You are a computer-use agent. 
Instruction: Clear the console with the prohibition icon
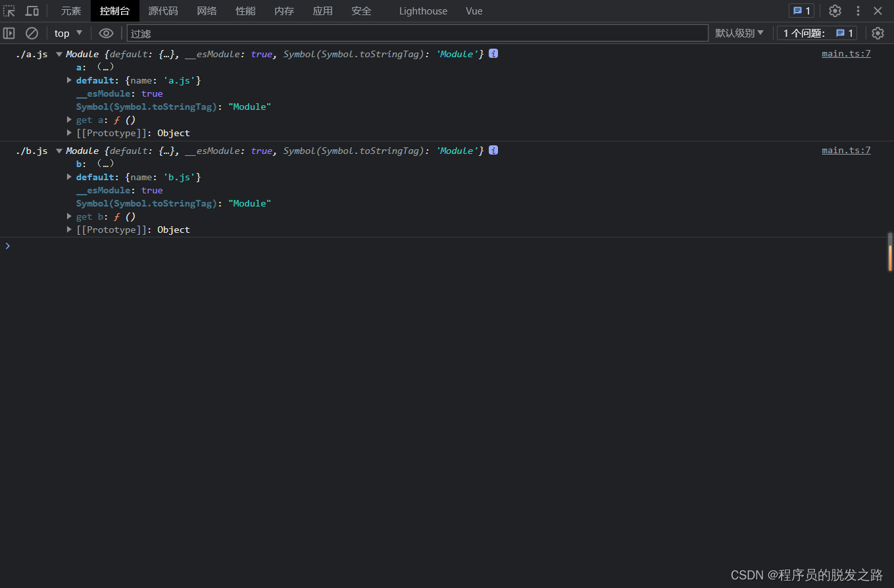click(x=32, y=33)
